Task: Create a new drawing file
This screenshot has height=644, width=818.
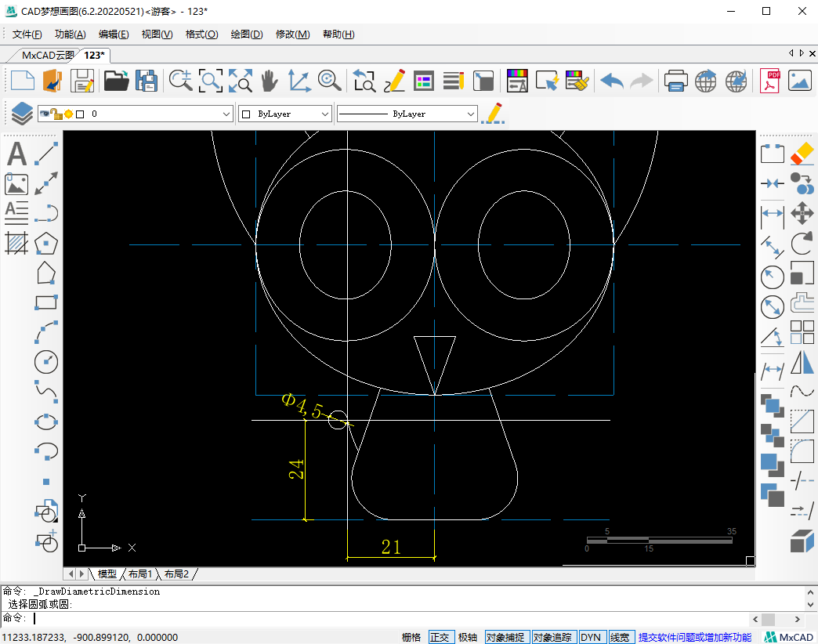Action: click(x=23, y=81)
